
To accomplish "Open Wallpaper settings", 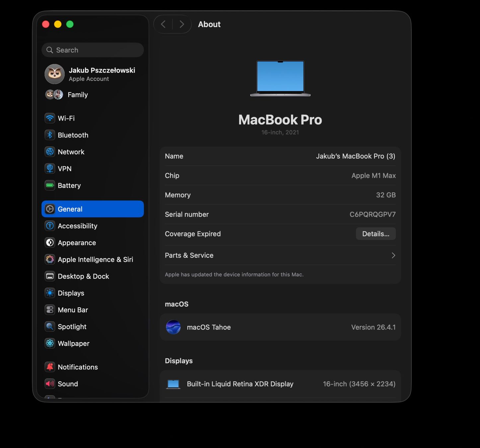I will [93, 343].
